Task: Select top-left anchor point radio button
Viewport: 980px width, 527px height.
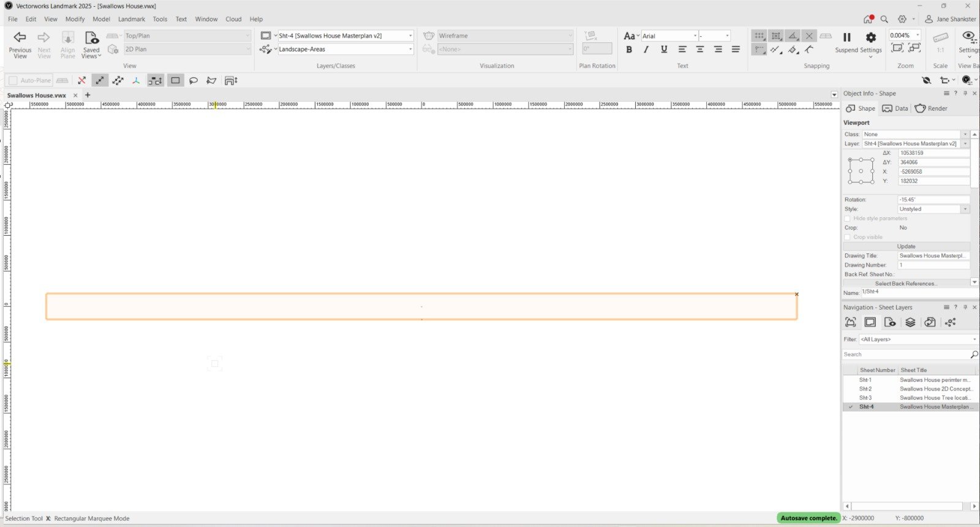Action: click(850, 160)
